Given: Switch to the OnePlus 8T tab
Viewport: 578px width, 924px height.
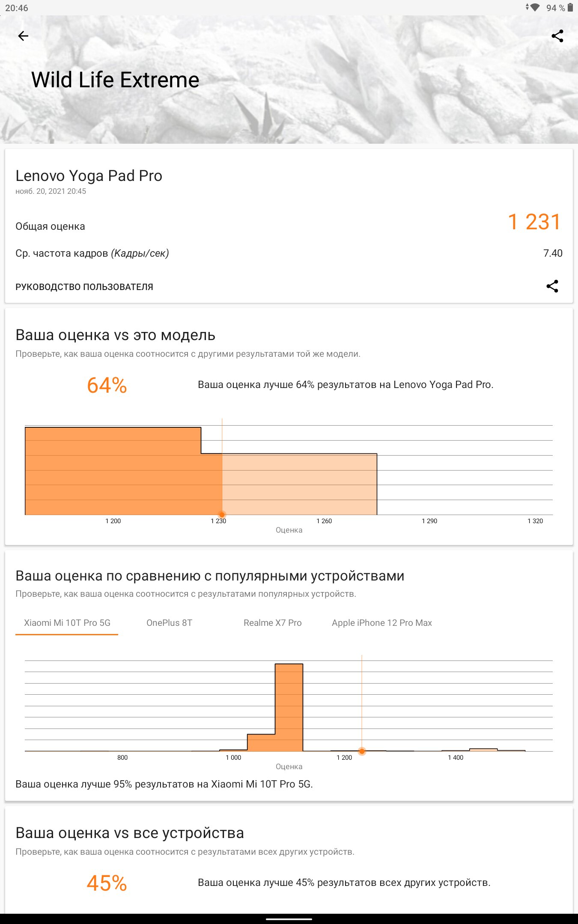Looking at the screenshot, I should 169,623.
